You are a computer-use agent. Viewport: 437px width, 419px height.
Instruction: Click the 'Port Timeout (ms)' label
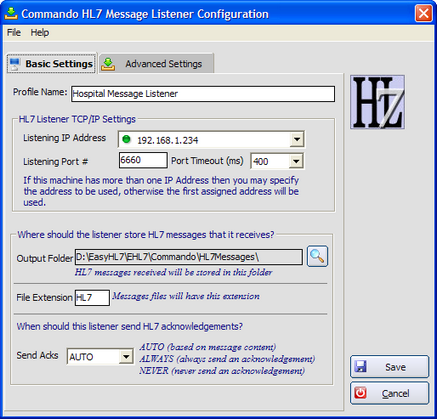tap(207, 161)
